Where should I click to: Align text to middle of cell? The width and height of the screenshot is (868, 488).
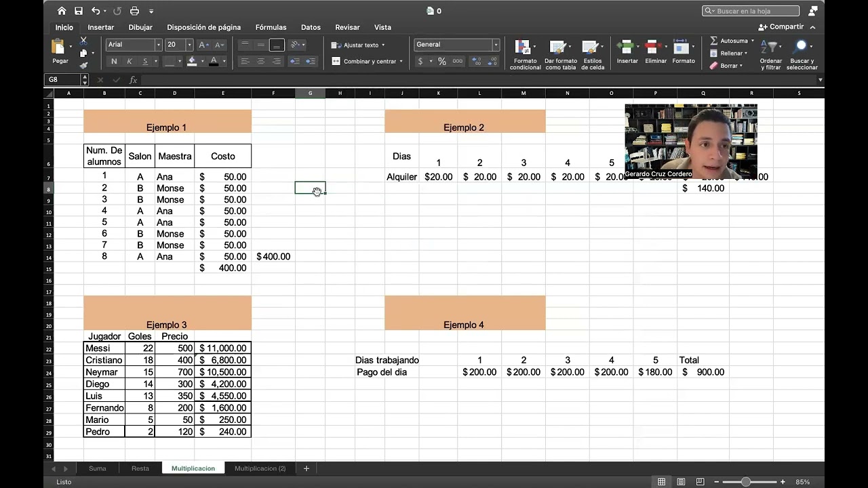pos(260,45)
